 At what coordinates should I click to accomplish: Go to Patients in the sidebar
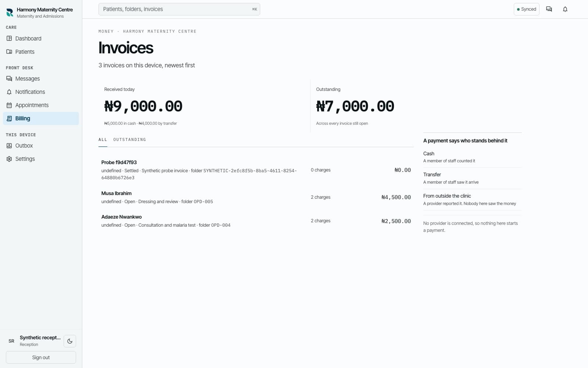[x=41, y=52]
